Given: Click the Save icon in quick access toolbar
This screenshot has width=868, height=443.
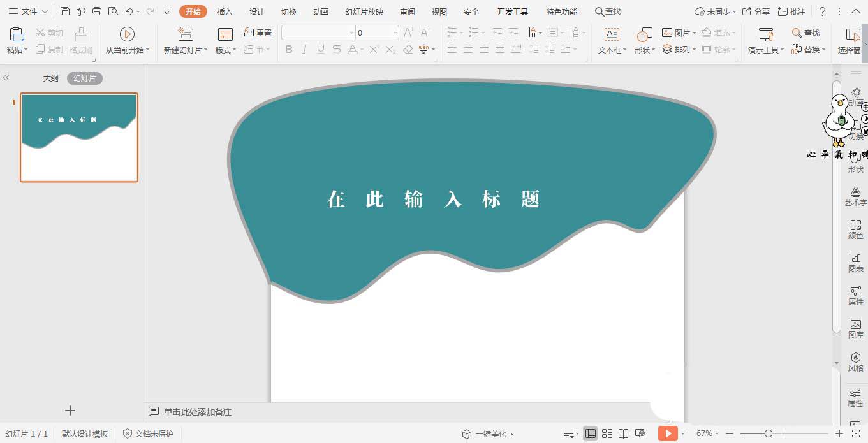Looking at the screenshot, I should [x=65, y=11].
